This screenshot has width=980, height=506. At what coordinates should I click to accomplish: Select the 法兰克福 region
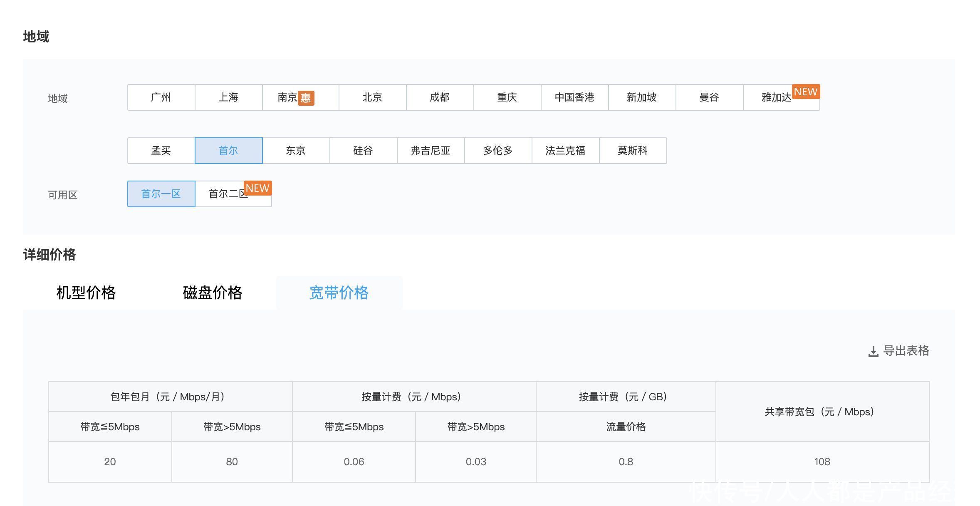[x=566, y=151]
